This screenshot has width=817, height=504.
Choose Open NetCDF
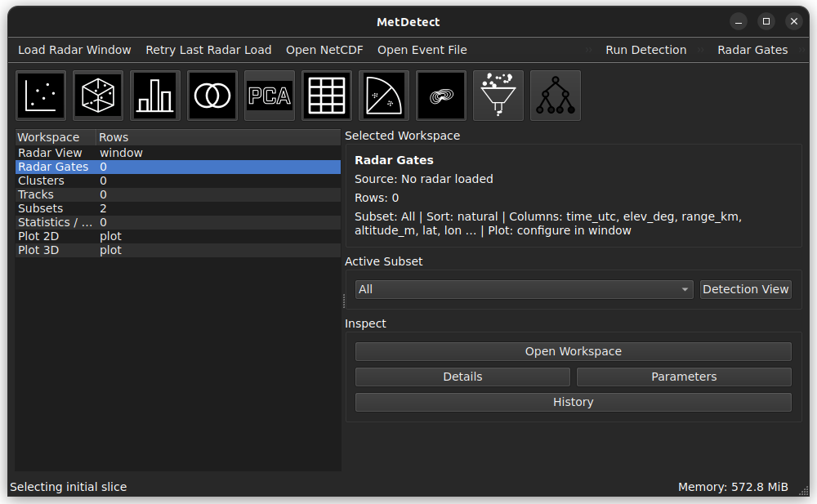click(x=324, y=50)
